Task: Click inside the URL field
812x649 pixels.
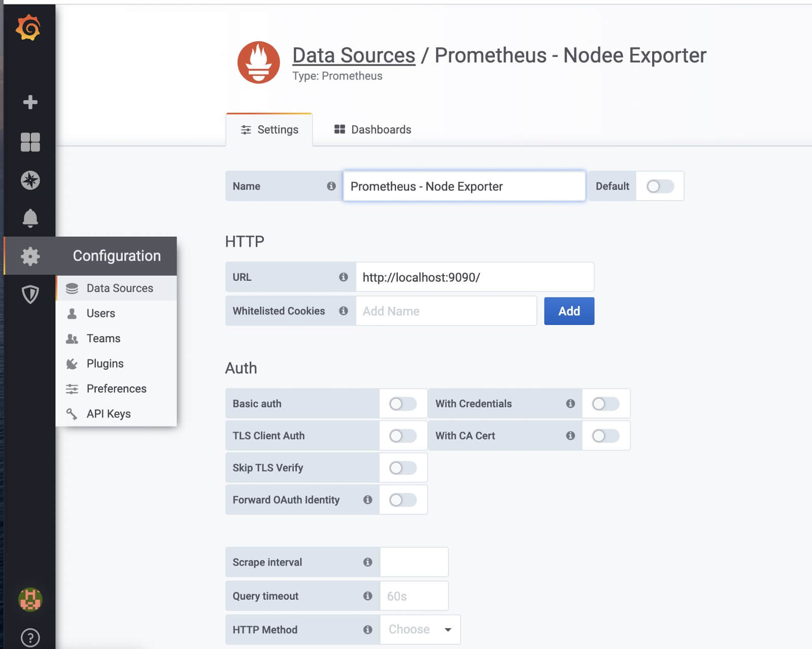Action: (x=476, y=277)
